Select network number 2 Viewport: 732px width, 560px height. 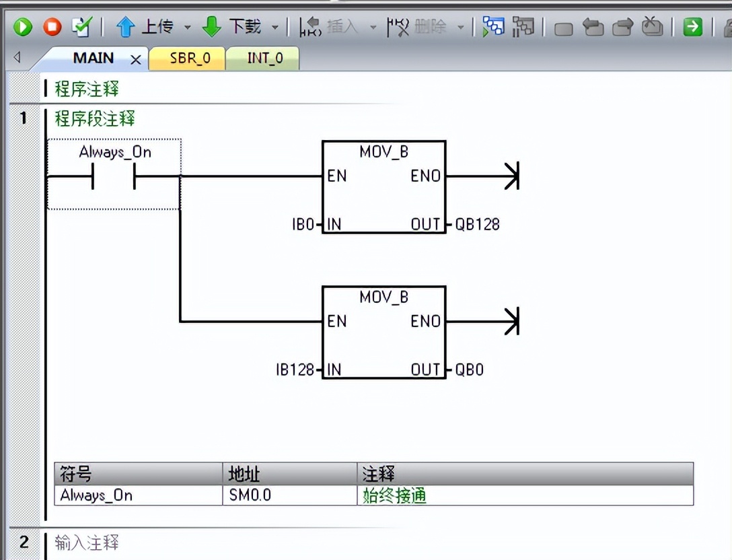24,542
